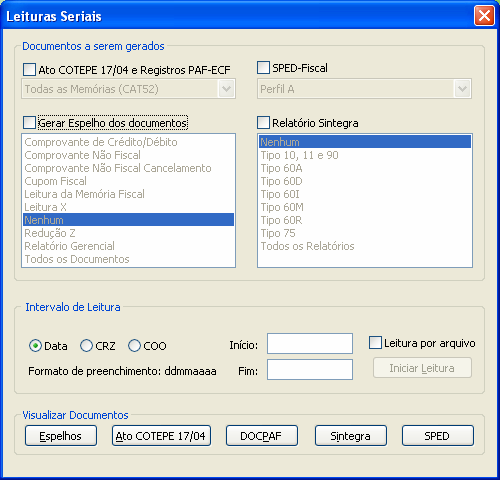View documents with Sintegra button
This screenshot has width=500, height=480.
[x=351, y=436]
